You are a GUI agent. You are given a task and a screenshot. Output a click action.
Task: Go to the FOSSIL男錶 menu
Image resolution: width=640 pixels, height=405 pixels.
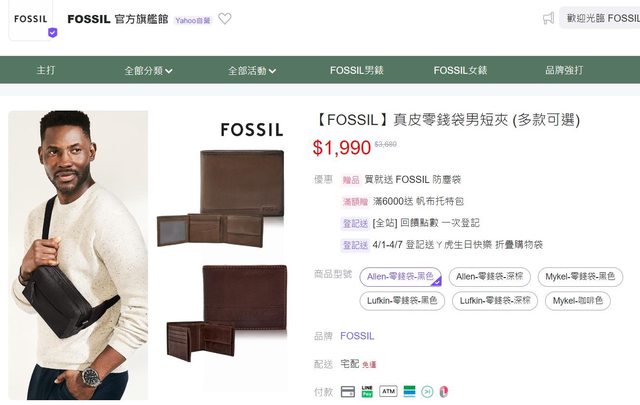[357, 71]
